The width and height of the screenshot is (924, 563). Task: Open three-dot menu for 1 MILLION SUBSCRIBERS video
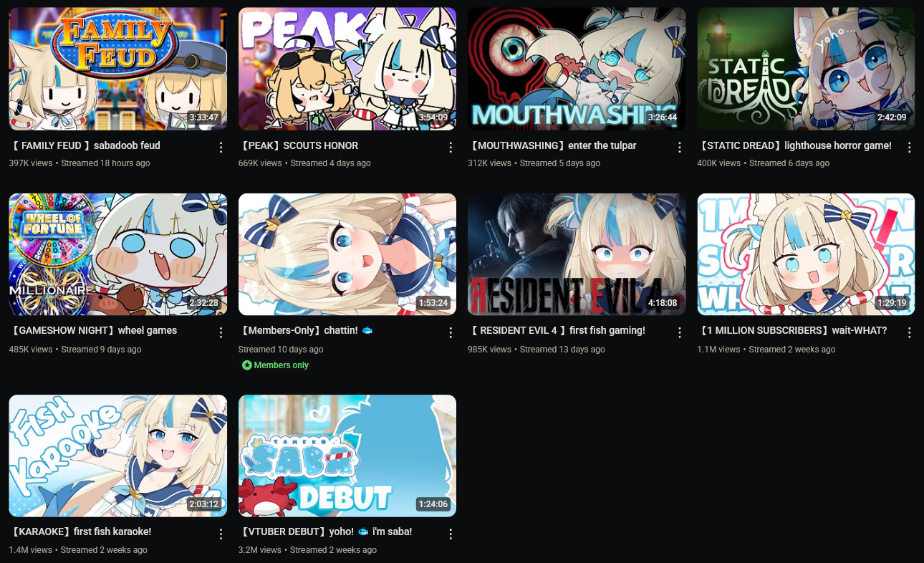[x=909, y=332]
